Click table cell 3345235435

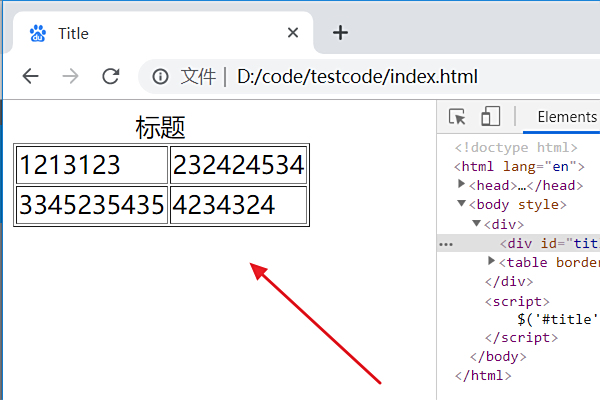pyautogui.click(x=92, y=205)
